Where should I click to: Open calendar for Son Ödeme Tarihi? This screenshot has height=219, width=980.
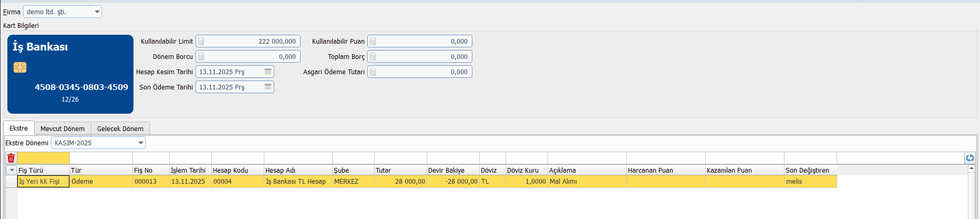[268, 87]
